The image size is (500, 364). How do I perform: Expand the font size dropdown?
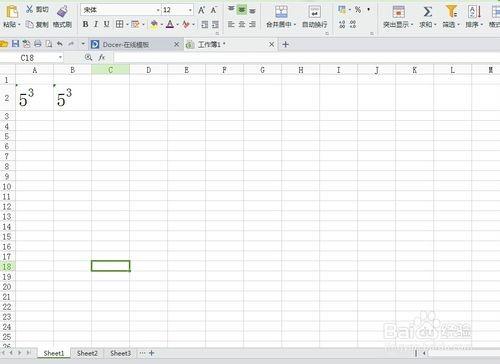click(x=190, y=10)
